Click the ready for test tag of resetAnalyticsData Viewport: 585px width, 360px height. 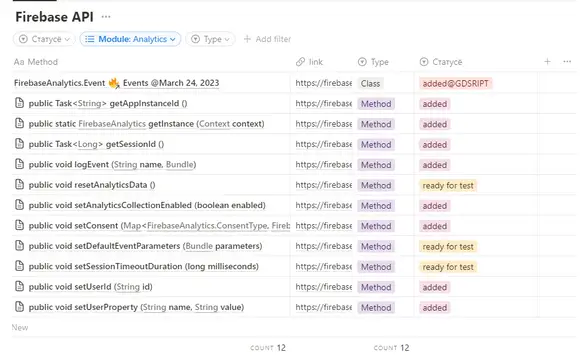pyautogui.click(x=448, y=185)
